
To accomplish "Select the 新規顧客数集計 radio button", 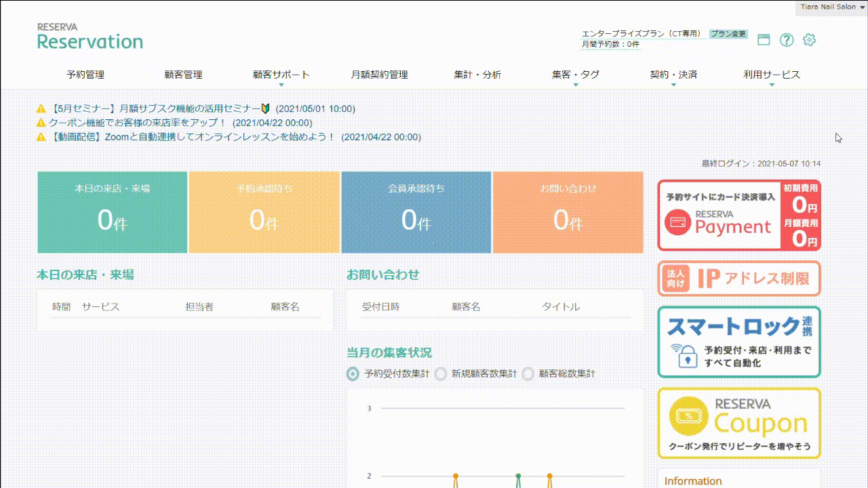I will point(441,373).
